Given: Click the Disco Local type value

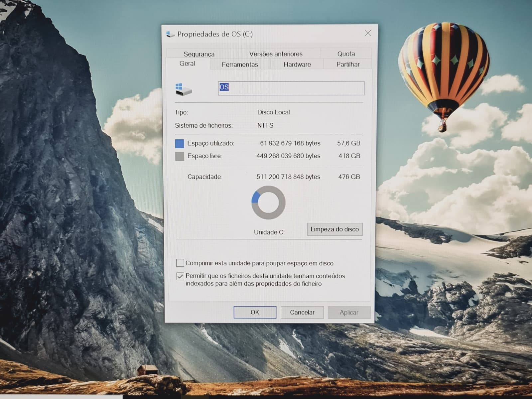Looking at the screenshot, I should click(x=274, y=112).
